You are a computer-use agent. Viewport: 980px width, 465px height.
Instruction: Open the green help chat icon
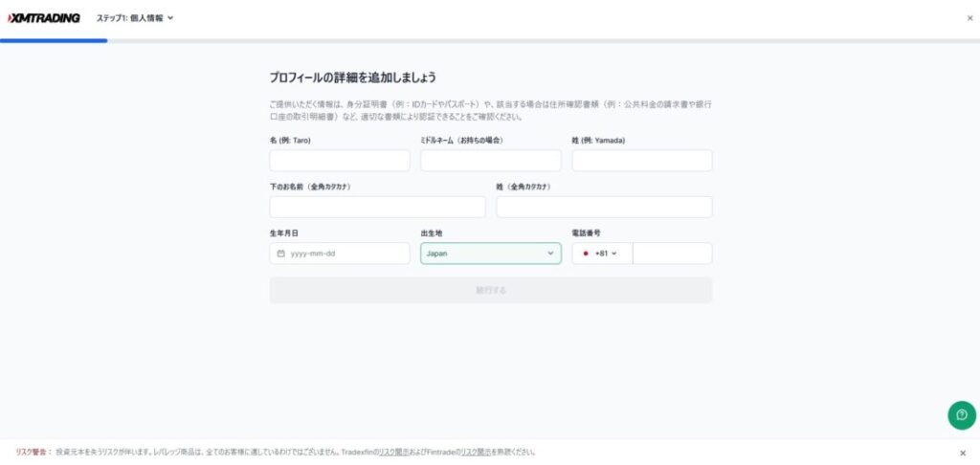click(961, 414)
